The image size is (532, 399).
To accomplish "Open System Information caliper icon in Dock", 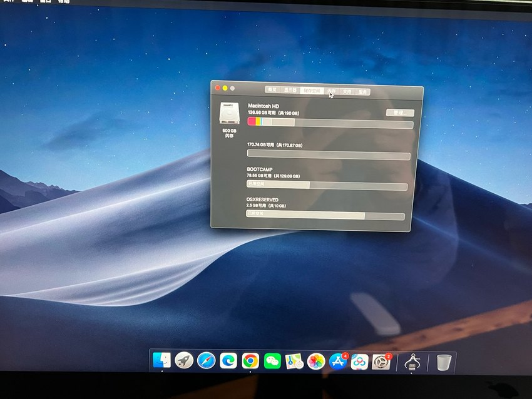I will point(412,362).
